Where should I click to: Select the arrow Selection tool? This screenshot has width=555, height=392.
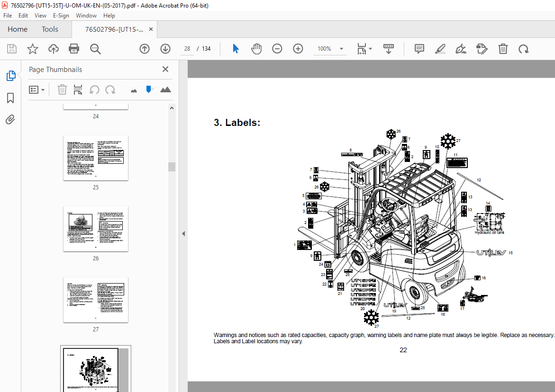coord(235,48)
